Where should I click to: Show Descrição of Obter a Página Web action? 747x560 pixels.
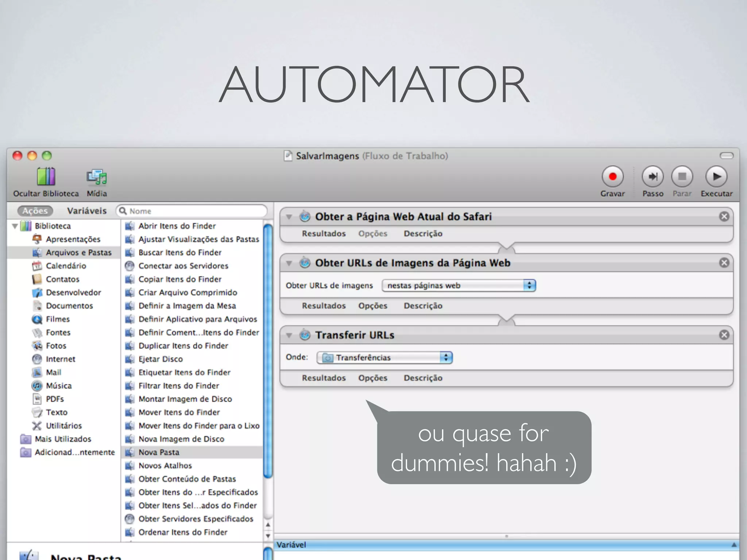(x=423, y=234)
